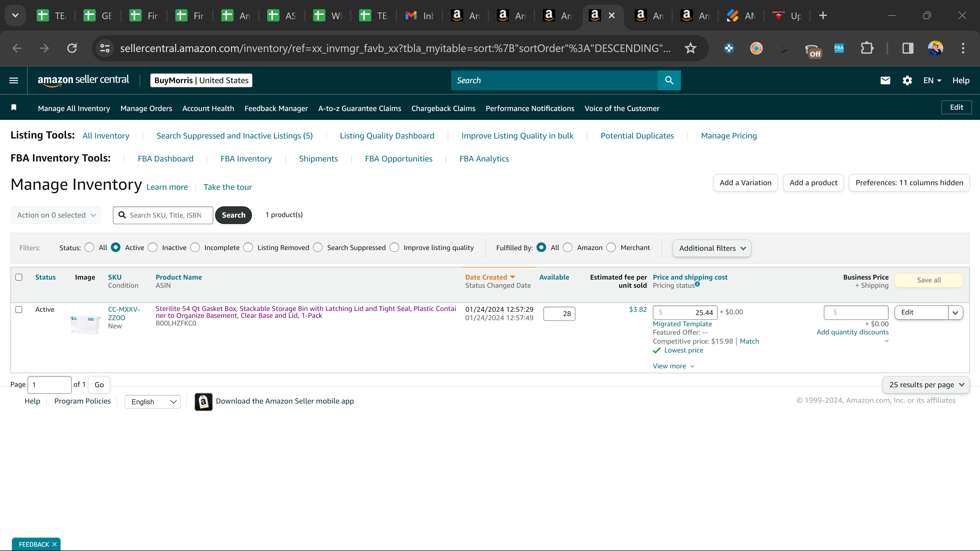Open Manage All Inventory menu item
Image resolution: width=980 pixels, height=551 pixels.
(x=74, y=108)
